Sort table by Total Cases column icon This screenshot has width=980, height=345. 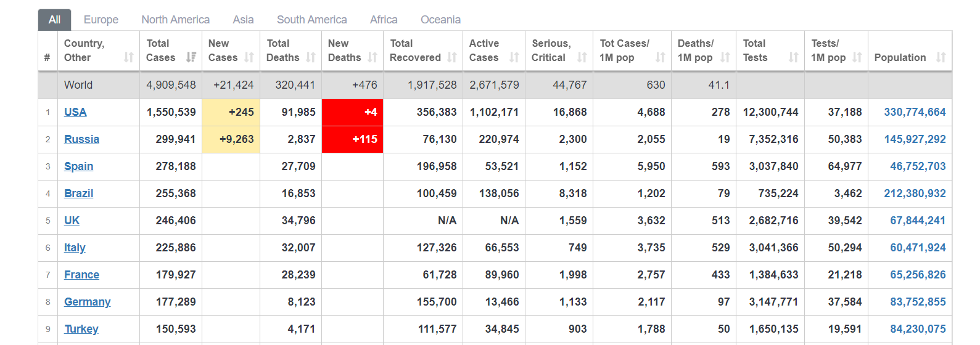point(191,57)
